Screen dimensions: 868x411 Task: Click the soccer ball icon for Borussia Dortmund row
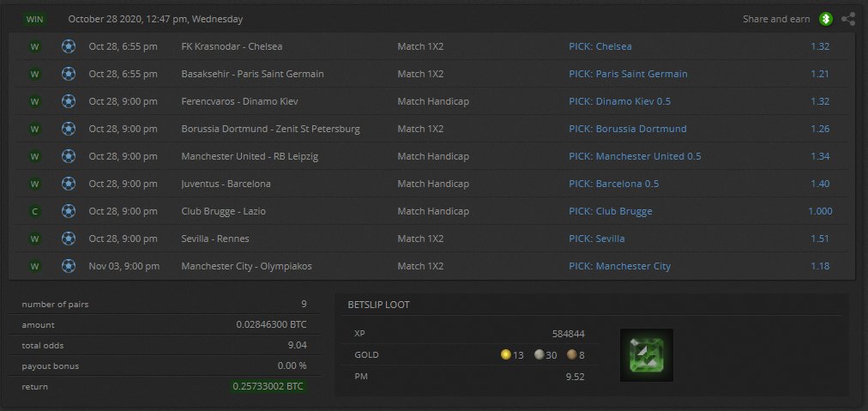(x=68, y=129)
